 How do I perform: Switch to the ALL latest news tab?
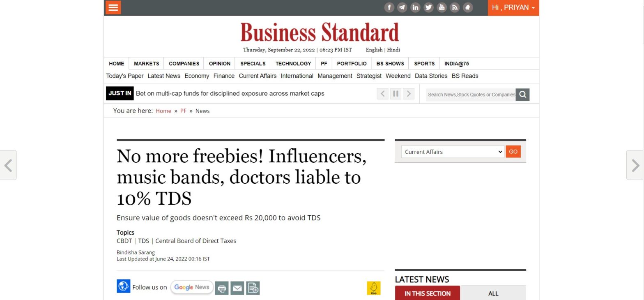tap(493, 293)
